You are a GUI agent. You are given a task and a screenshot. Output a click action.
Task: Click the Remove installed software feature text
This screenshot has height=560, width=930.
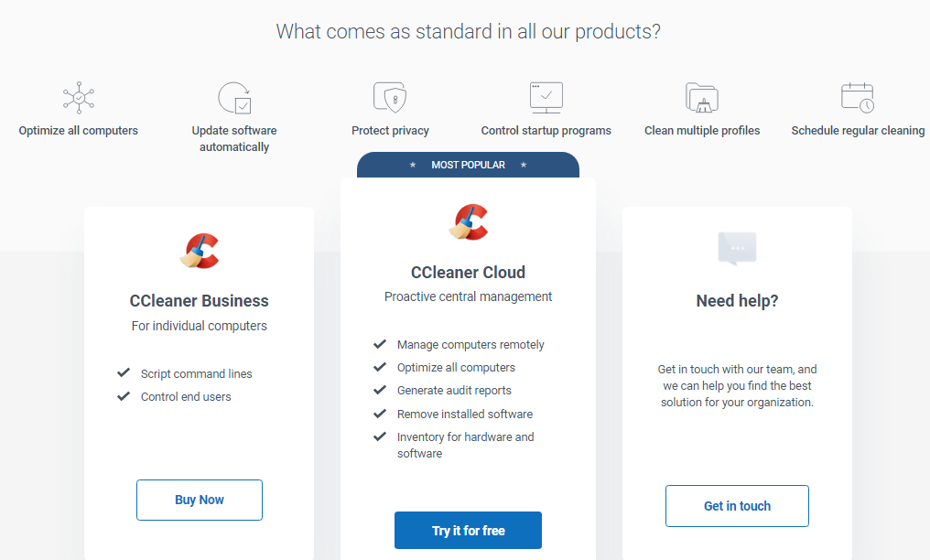tap(465, 414)
